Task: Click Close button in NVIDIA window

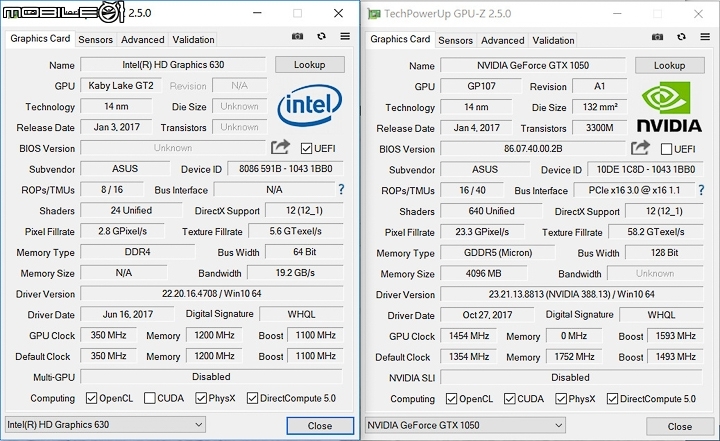Action: (680, 427)
